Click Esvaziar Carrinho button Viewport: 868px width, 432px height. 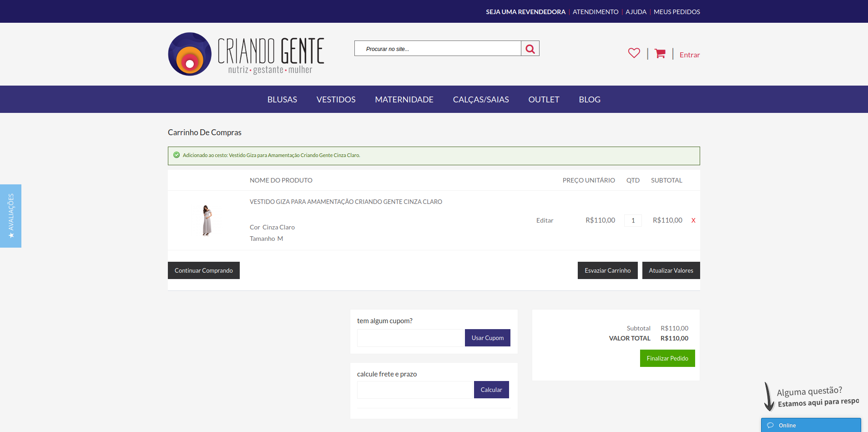[x=607, y=270]
